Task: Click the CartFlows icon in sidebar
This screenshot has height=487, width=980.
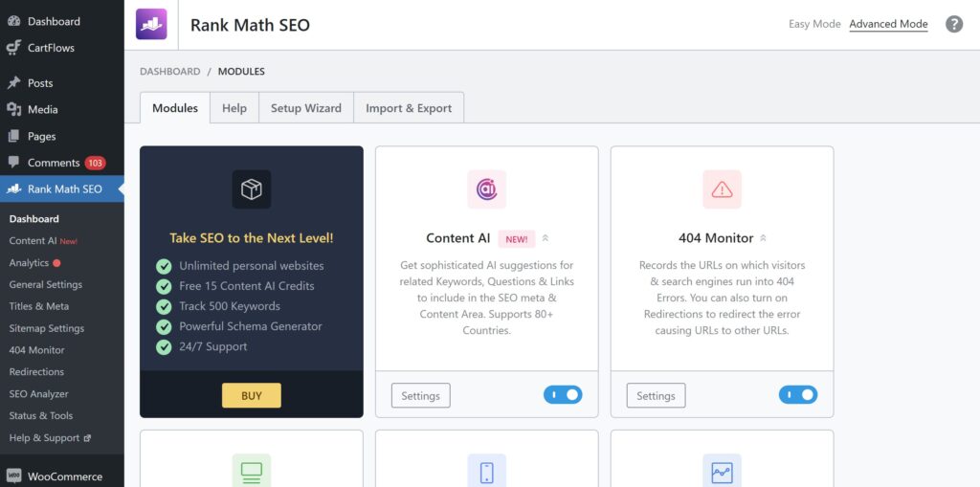Action: pos(13,48)
